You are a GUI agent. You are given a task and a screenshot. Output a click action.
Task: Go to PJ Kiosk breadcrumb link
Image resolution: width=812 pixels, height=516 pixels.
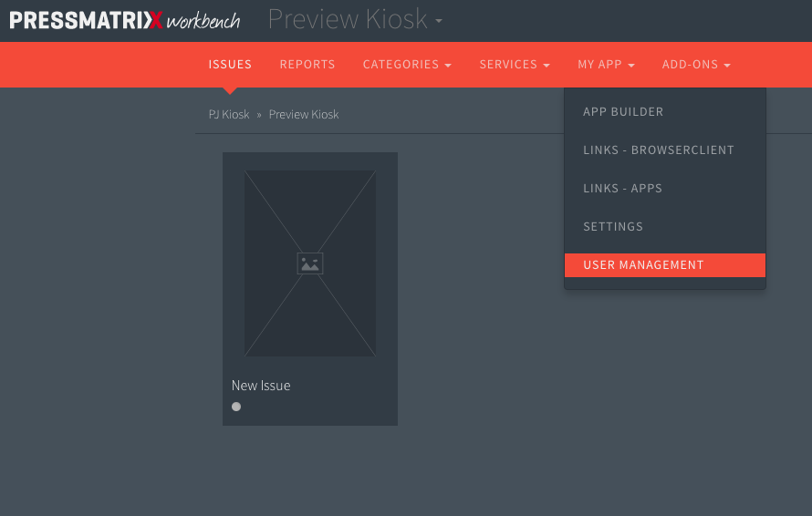click(x=229, y=114)
